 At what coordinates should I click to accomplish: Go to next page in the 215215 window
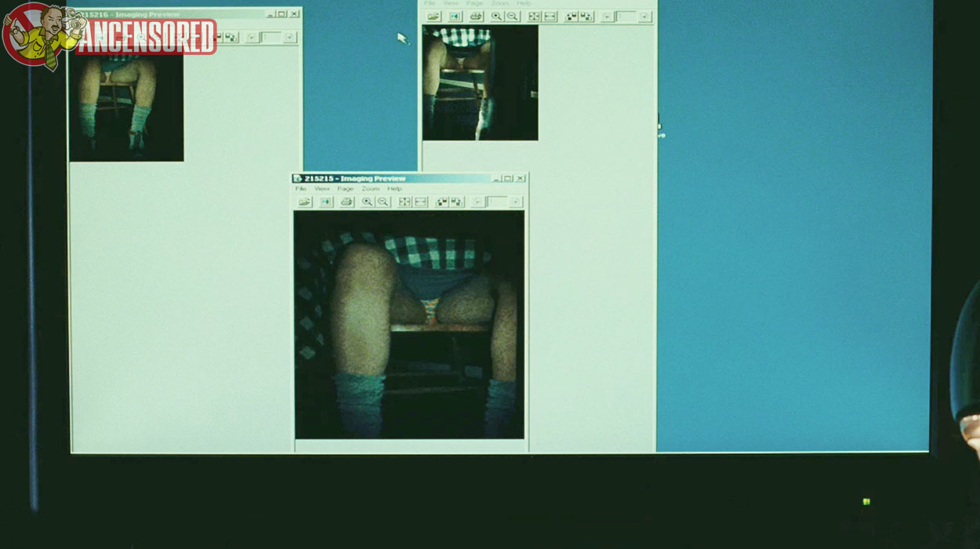pos(515,202)
